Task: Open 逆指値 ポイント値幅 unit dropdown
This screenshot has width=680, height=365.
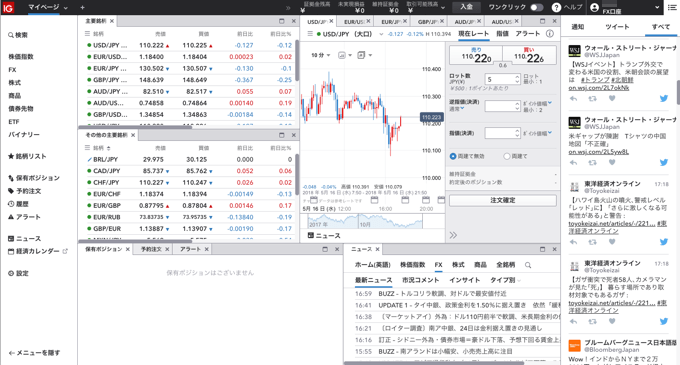Action: tap(537, 103)
